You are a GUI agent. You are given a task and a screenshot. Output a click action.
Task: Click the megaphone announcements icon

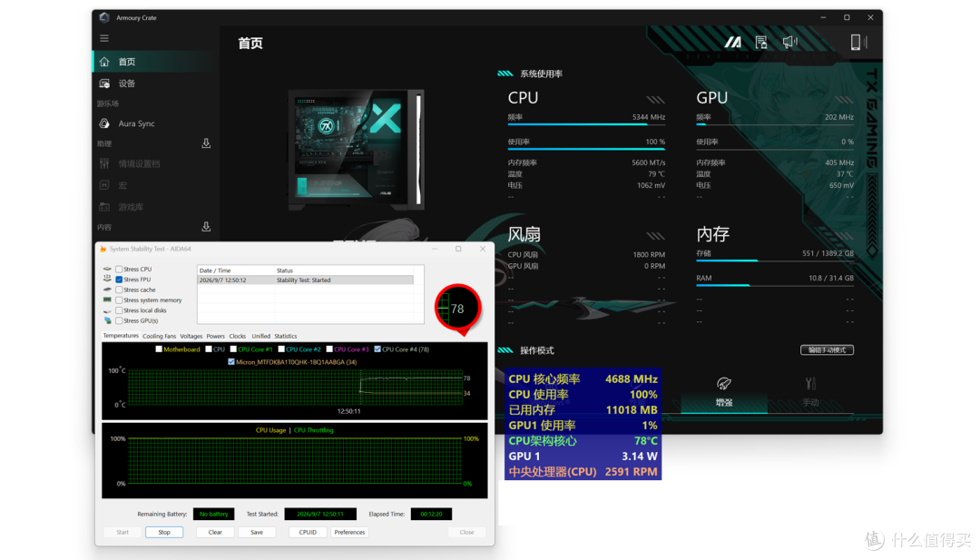coord(790,42)
